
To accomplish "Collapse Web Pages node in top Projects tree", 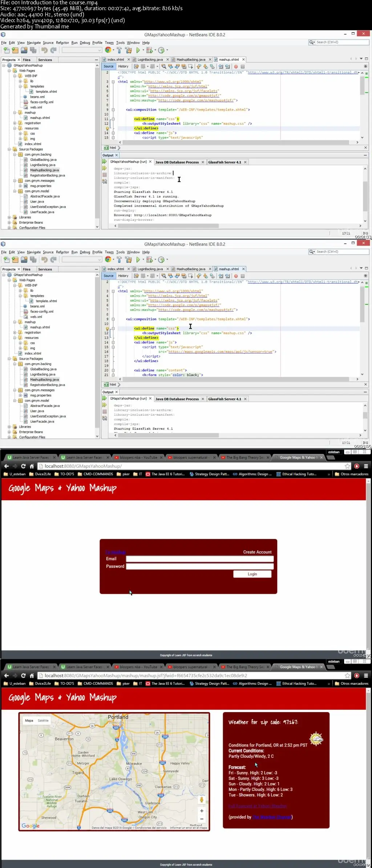I will (9, 71).
